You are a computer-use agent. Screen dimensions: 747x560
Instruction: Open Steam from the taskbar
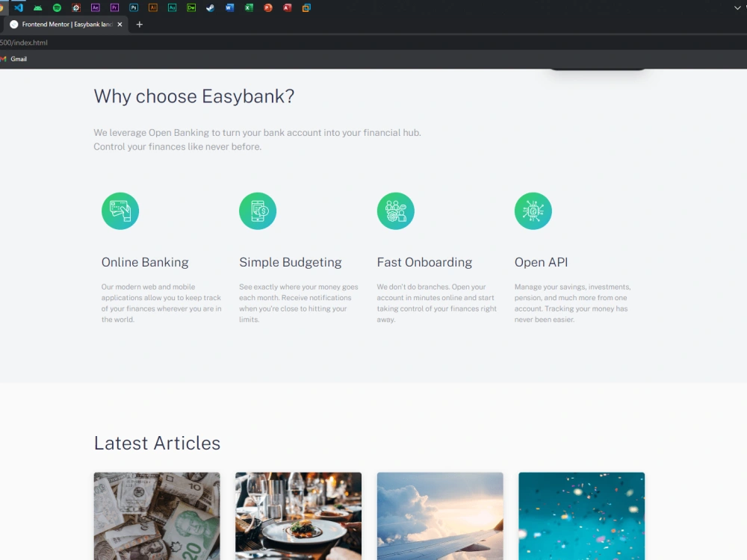point(210,7)
